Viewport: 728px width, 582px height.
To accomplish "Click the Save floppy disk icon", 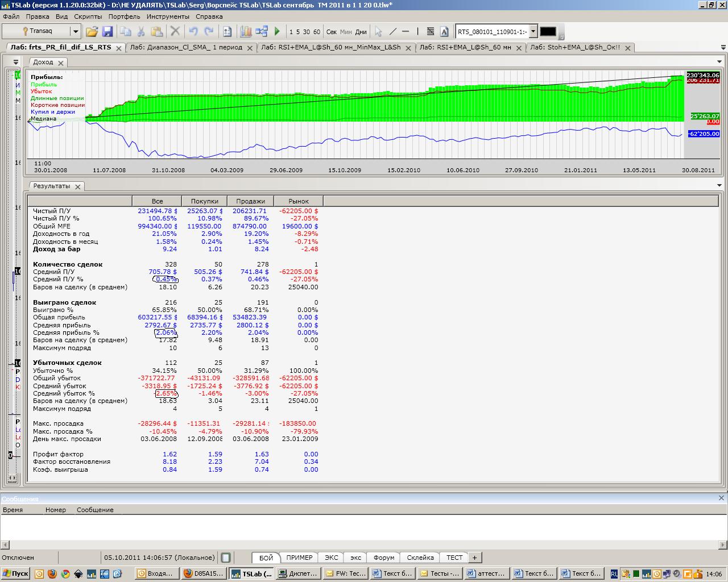I will [x=107, y=32].
